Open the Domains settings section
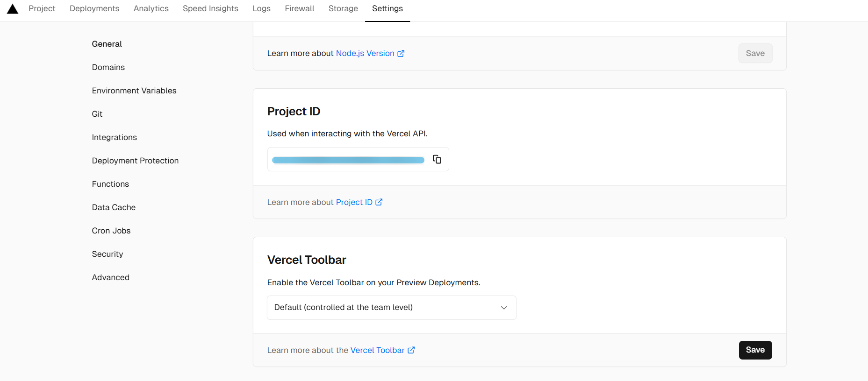The width and height of the screenshot is (868, 381). (x=108, y=67)
